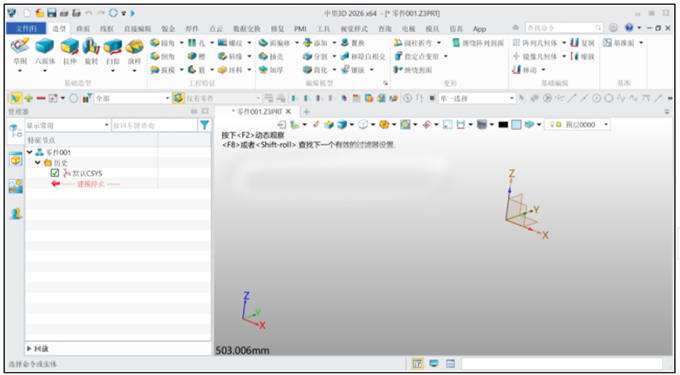Select the 面偏移 face offset tool
The height and width of the screenshot is (375, 680).
[275, 43]
